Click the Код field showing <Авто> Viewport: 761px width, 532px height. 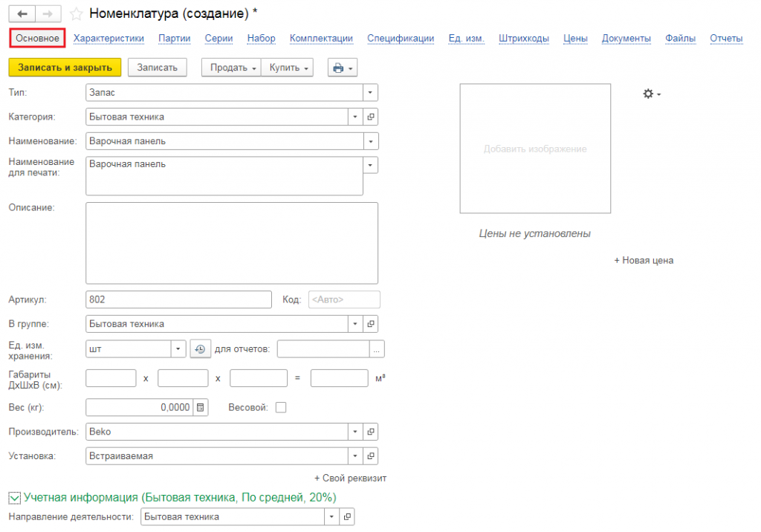pos(344,299)
